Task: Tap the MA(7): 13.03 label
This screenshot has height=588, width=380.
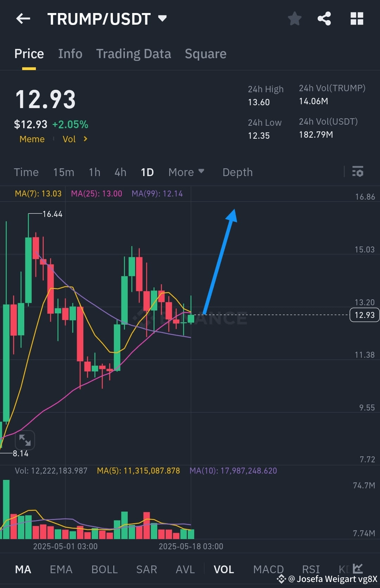Action: (x=38, y=194)
